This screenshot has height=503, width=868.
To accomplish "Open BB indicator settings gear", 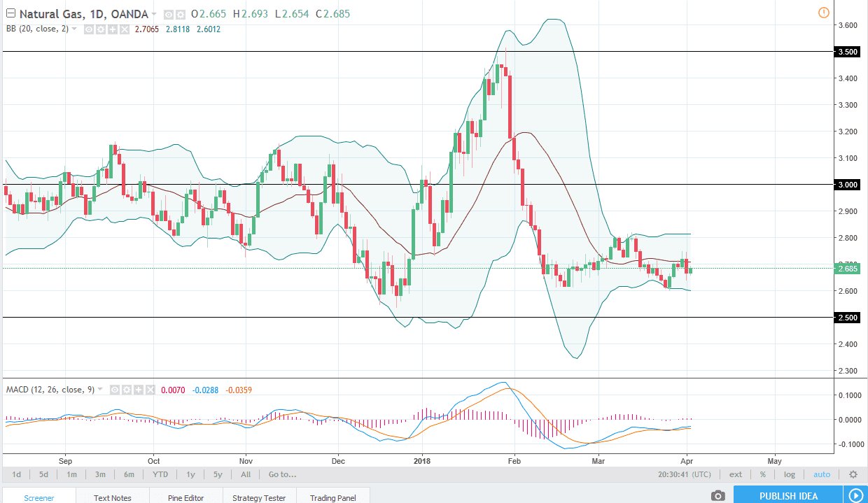I will (101, 29).
